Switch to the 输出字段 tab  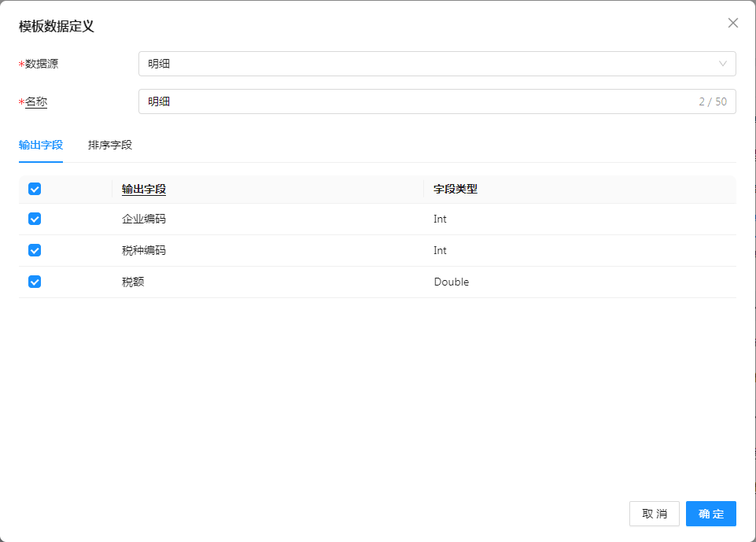[x=41, y=145]
